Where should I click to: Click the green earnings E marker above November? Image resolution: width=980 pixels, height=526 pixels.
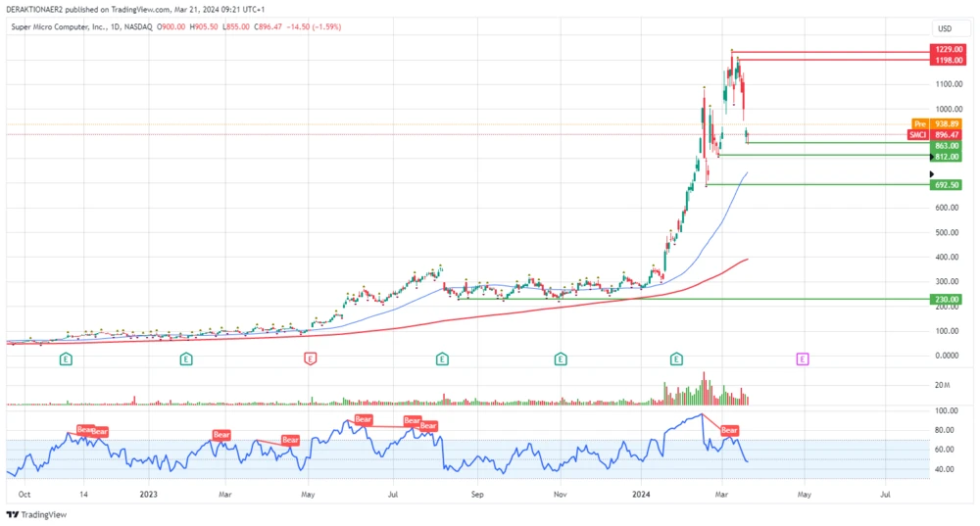(561, 359)
